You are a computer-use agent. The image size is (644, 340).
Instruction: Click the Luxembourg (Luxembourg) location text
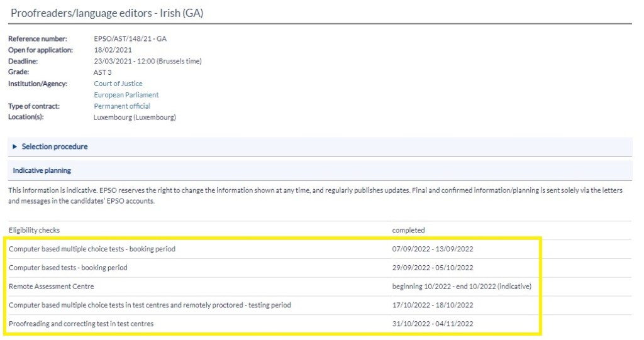135,117
